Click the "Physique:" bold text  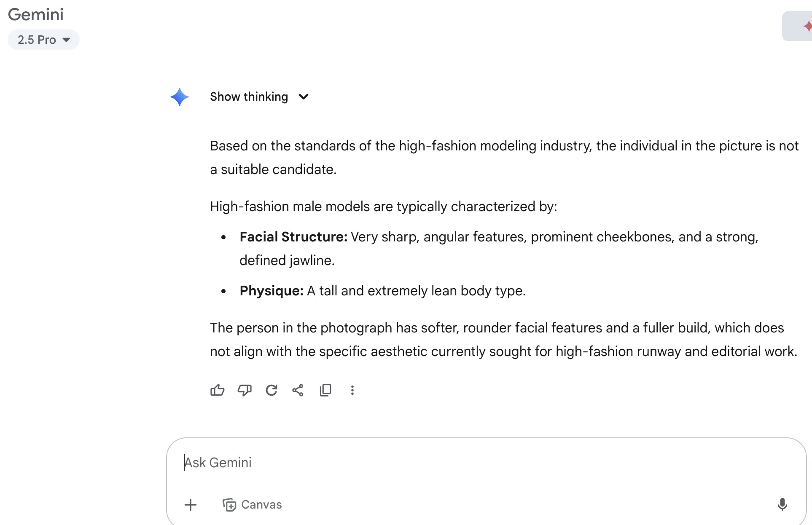[272, 291]
